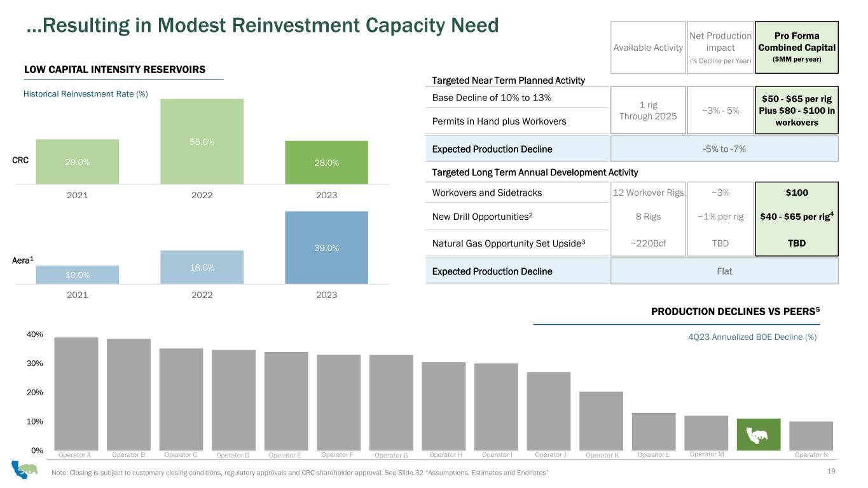Select the Operator A bar in peers chart
Viewport: 868px width, 488px height.
click(x=76, y=394)
